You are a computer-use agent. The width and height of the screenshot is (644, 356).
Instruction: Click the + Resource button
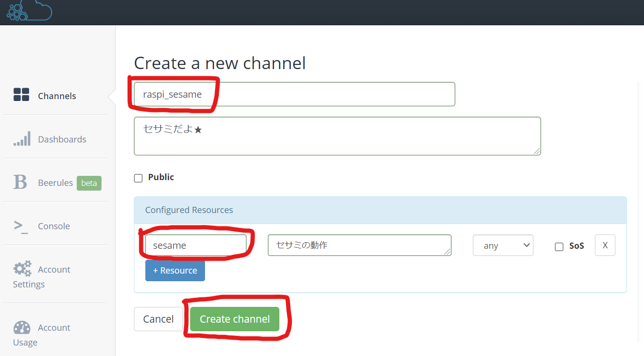click(175, 270)
